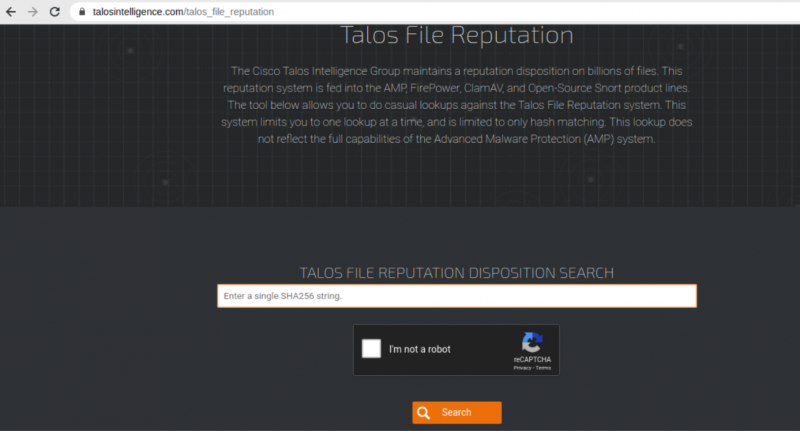Viewport: 800px width, 431px height.
Task: Click the "I'm not a robot" label
Action: click(420, 349)
